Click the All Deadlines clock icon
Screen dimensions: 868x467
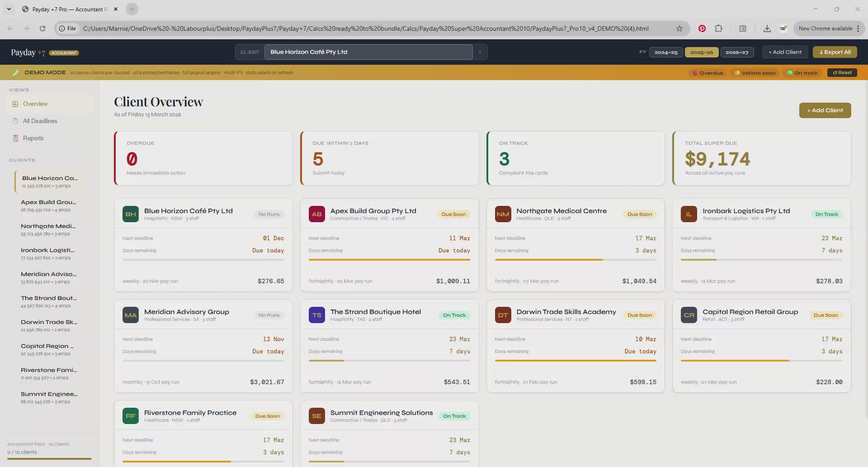(x=15, y=121)
